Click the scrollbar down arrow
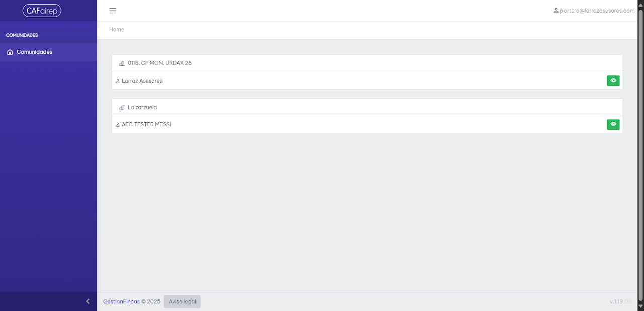The height and width of the screenshot is (311, 644). (x=640, y=306)
